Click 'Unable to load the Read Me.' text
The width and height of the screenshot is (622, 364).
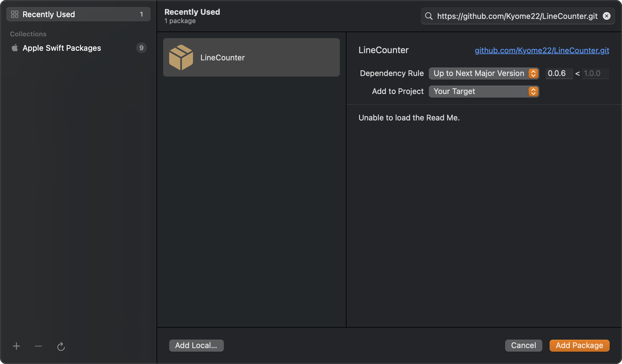(x=409, y=118)
